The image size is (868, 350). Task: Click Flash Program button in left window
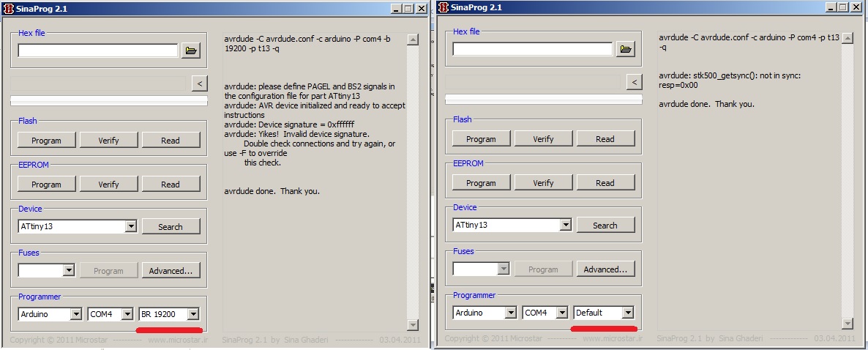tap(46, 141)
